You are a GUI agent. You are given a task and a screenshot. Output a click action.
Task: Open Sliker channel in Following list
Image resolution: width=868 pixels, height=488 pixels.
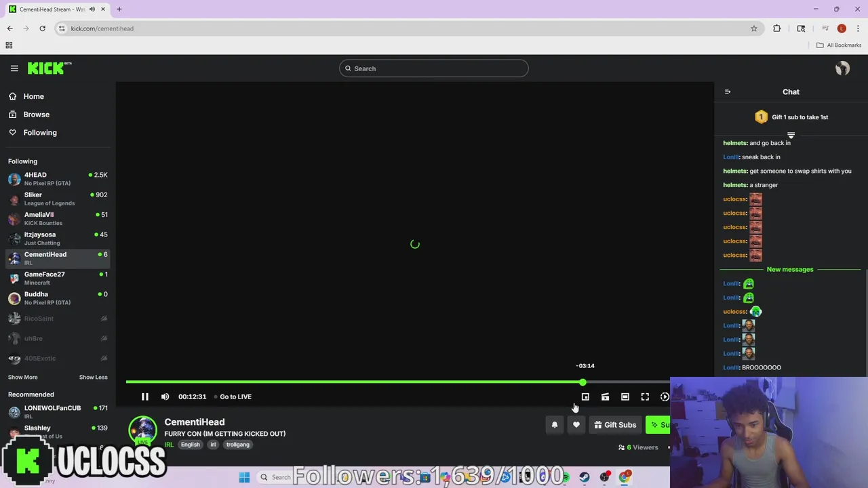pyautogui.click(x=58, y=199)
